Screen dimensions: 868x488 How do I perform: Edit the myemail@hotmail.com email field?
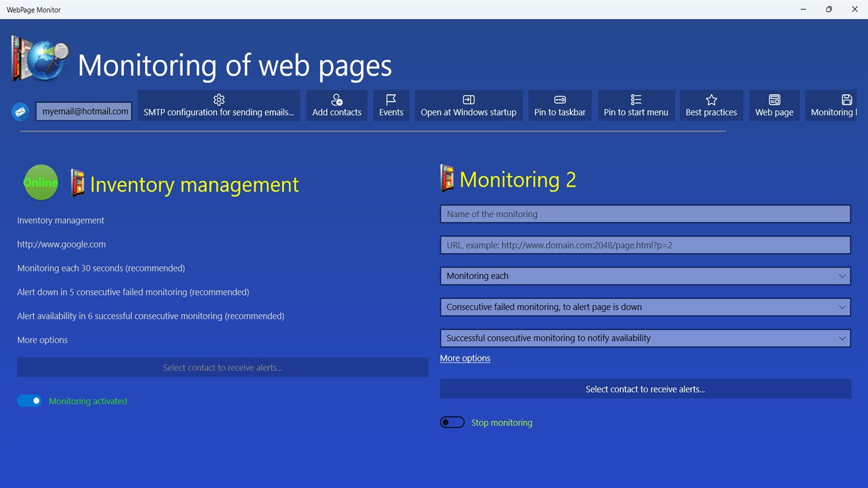pos(84,112)
